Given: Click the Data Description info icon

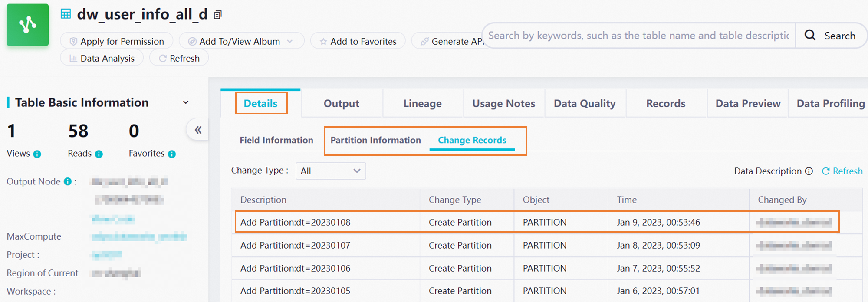Looking at the screenshot, I should (x=809, y=171).
